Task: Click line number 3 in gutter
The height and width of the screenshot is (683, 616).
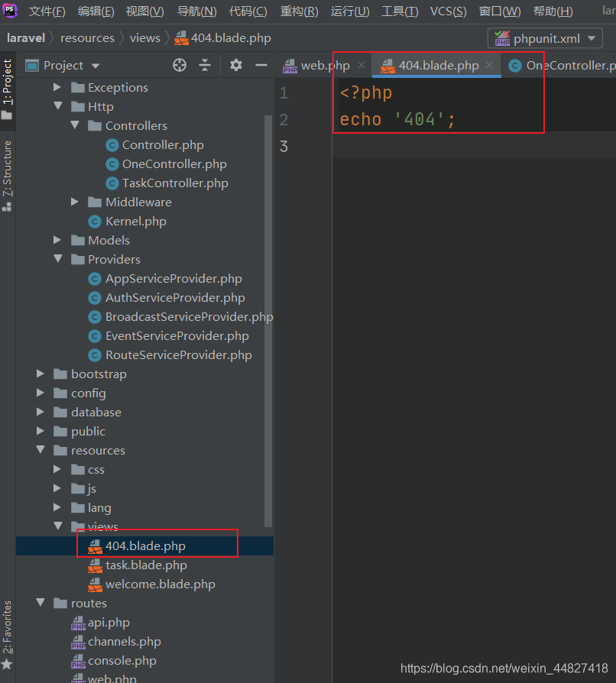Action: [x=284, y=147]
